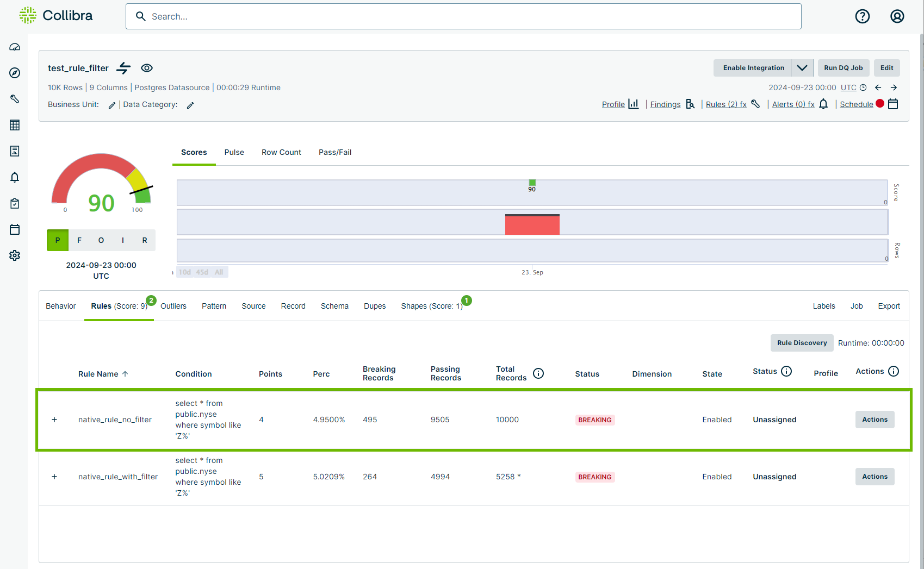Image resolution: width=924 pixels, height=569 pixels.
Task: Go to previous run with left arrow
Action: (878, 87)
